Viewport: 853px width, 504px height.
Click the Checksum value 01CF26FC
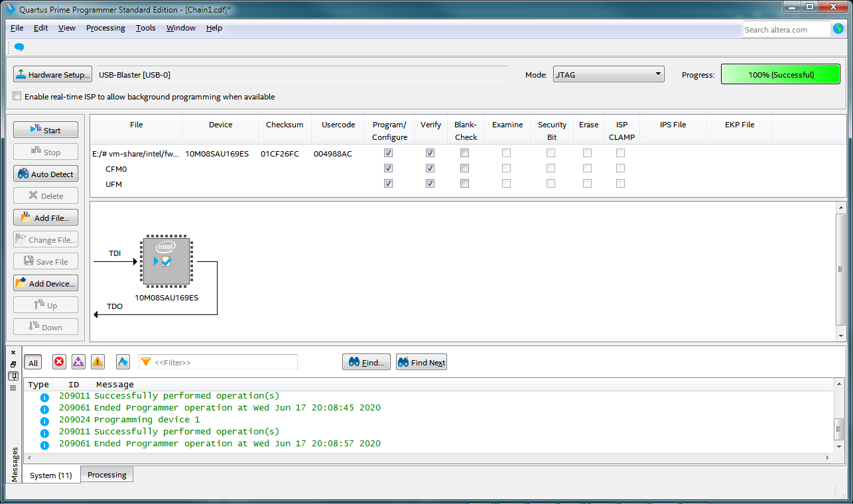[280, 153]
